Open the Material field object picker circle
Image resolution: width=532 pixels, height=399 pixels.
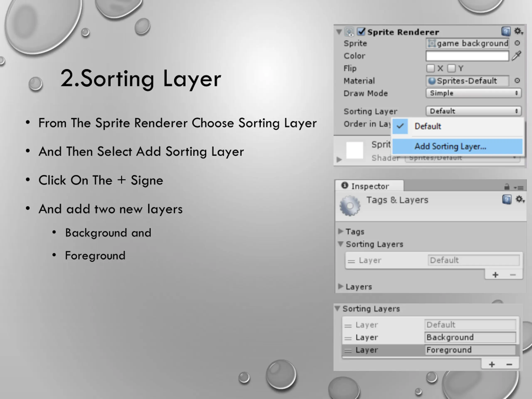point(517,81)
